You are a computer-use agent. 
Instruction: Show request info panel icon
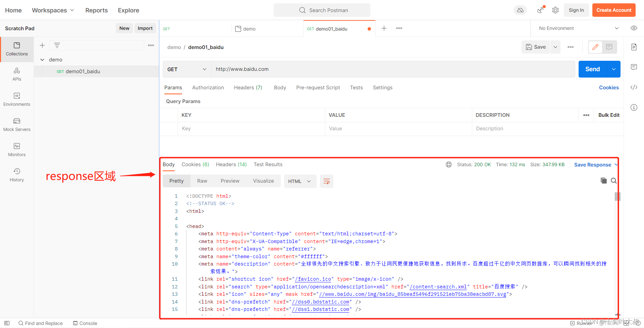coord(634,107)
